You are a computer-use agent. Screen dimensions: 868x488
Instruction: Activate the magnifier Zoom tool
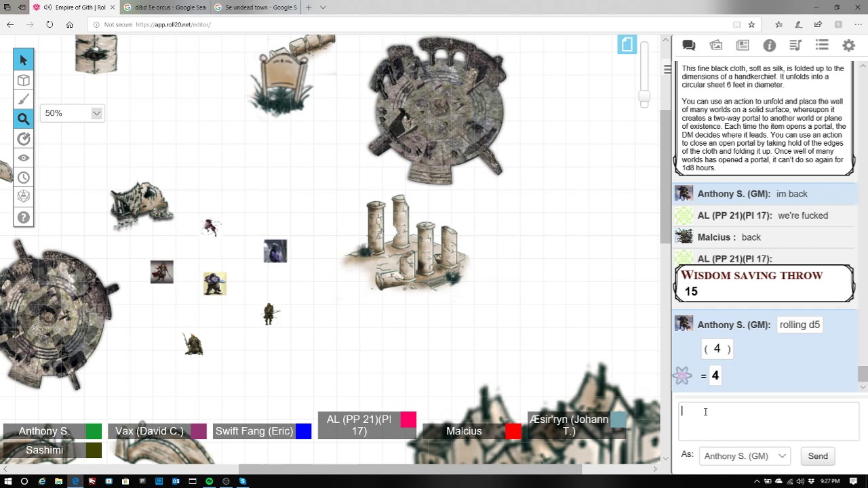click(x=24, y=119)
